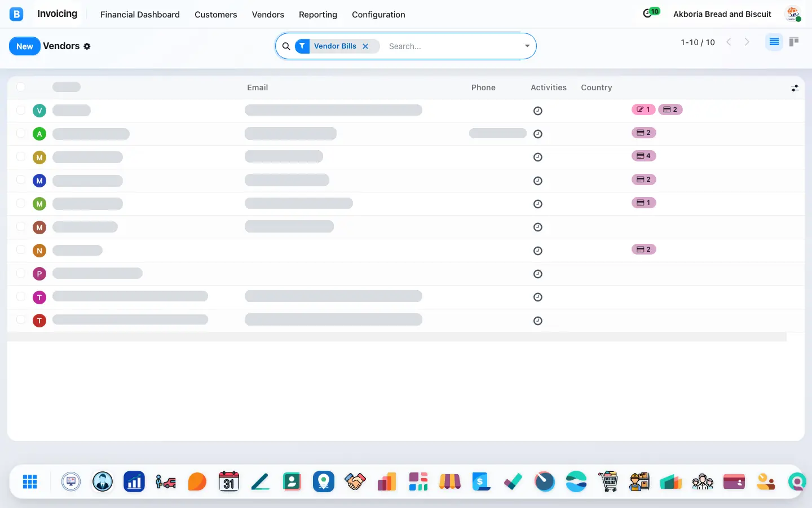Select checkbox for vendor A row

(x=21, y=134)
